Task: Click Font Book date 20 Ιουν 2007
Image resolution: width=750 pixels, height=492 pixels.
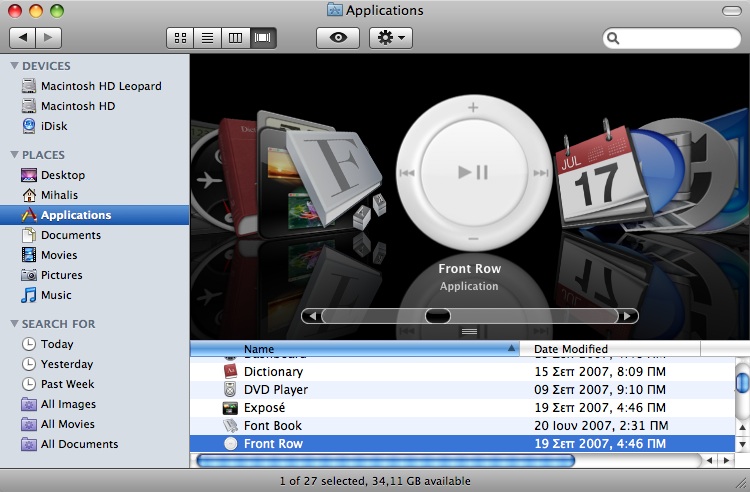Action: tap(601, 426)
